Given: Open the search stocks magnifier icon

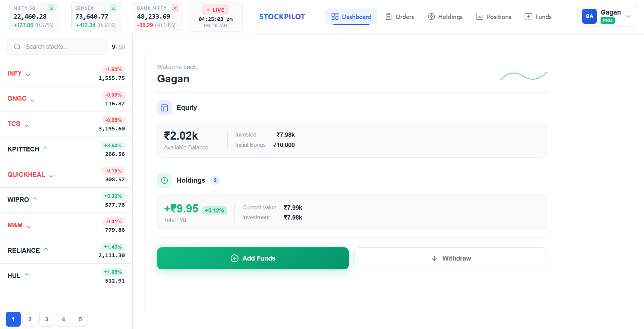Looking at the screenshot, I should coord(17,47).
